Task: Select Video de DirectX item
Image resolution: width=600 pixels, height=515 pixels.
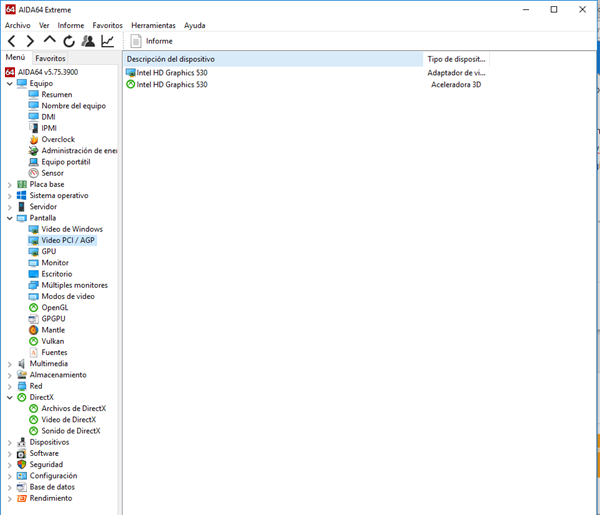Action: [x=68, y=420]
